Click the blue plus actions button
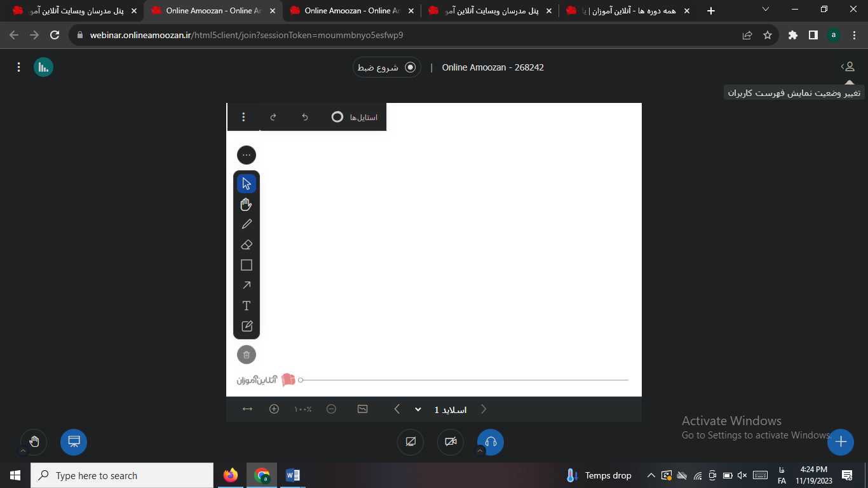The image size is (868, 488). coord(841,442)
